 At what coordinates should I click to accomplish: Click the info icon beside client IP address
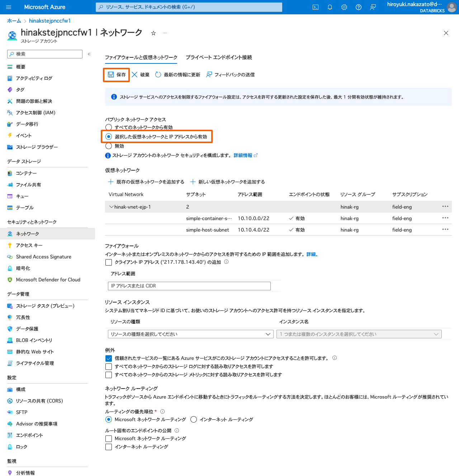[x=226, y=262]
